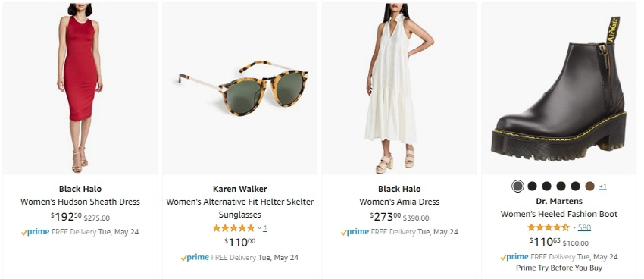This screenshot has width=644, height=279.
Task: Open Women's Heeled Fashion Boot title link
Action: coord(559,214)
